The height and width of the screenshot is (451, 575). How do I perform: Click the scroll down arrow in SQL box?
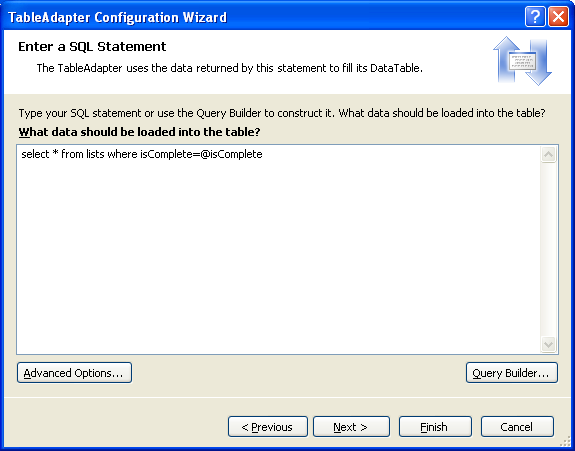tap(548, 344)
